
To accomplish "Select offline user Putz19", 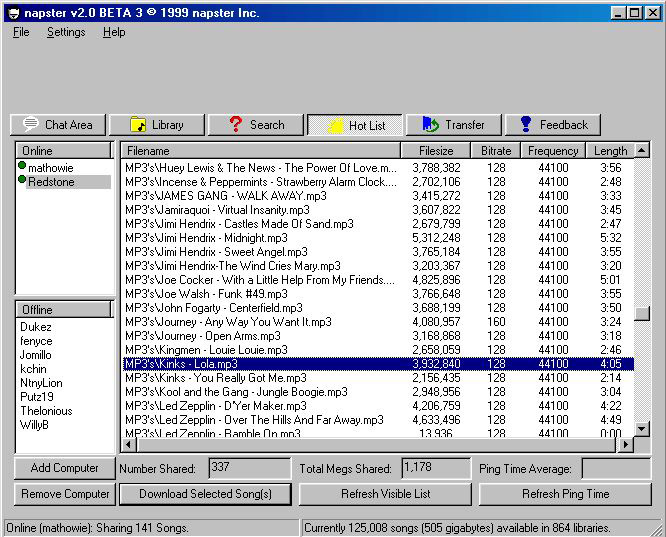I will coord(37,397).
